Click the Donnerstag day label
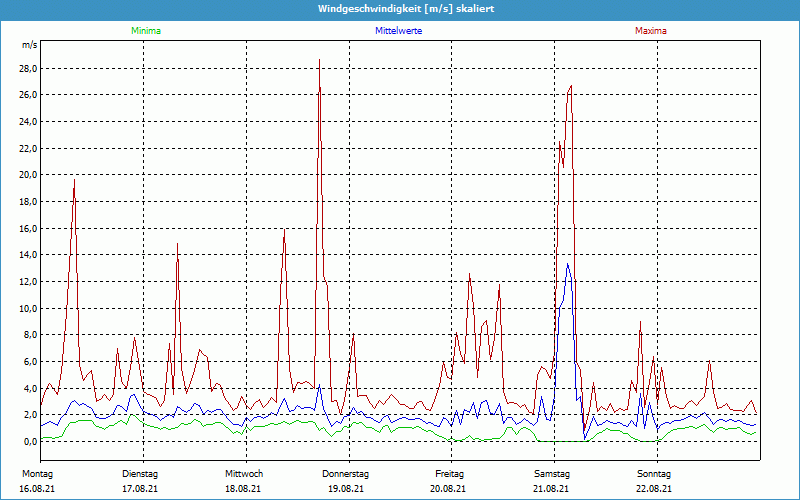Screen dimensions: 800x500 345,473
